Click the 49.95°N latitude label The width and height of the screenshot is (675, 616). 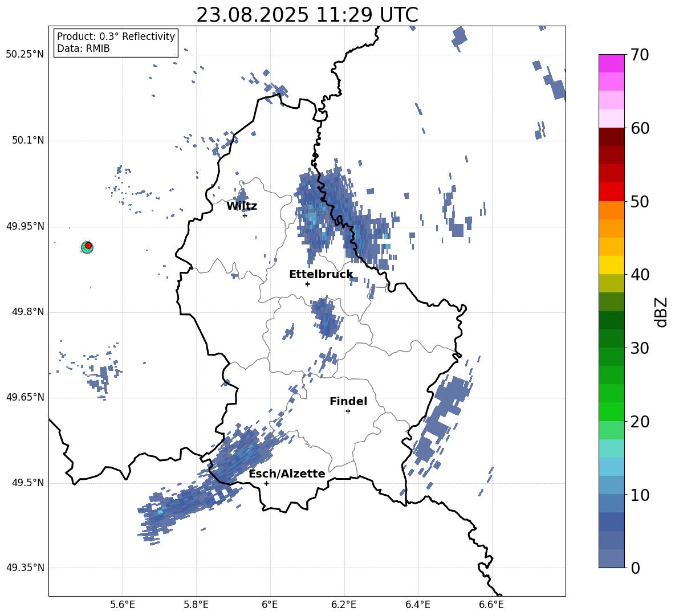(25, 226)
